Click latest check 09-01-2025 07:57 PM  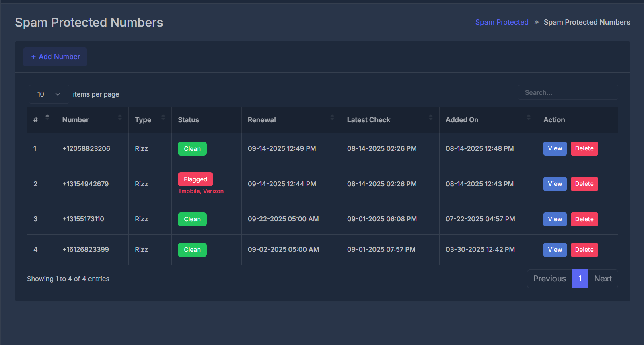381,249
